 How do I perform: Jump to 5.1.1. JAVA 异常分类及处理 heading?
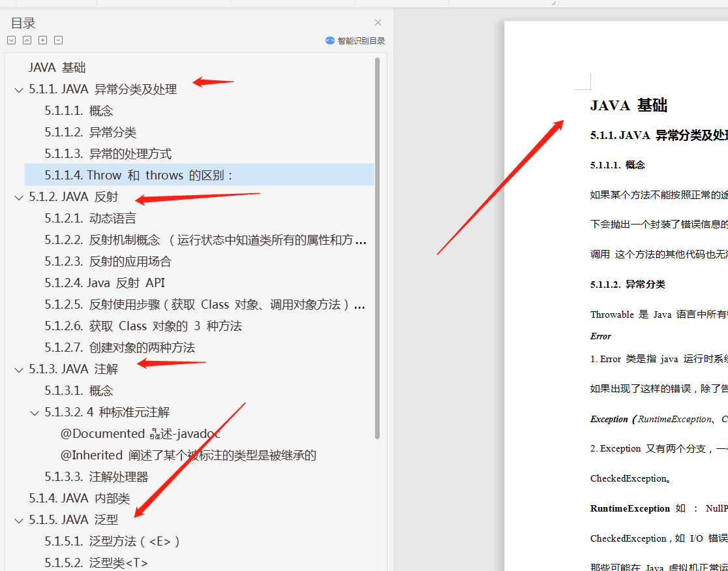click(x=102, y=89)
